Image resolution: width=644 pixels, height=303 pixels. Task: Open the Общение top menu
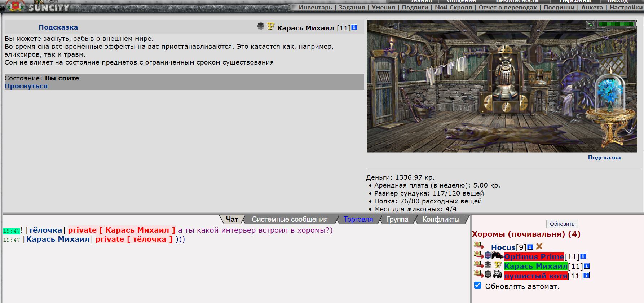pos(461,1)
